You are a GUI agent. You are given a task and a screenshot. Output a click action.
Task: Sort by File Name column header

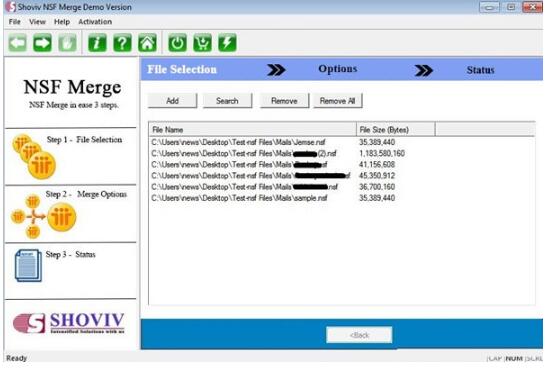click(252, 130)
